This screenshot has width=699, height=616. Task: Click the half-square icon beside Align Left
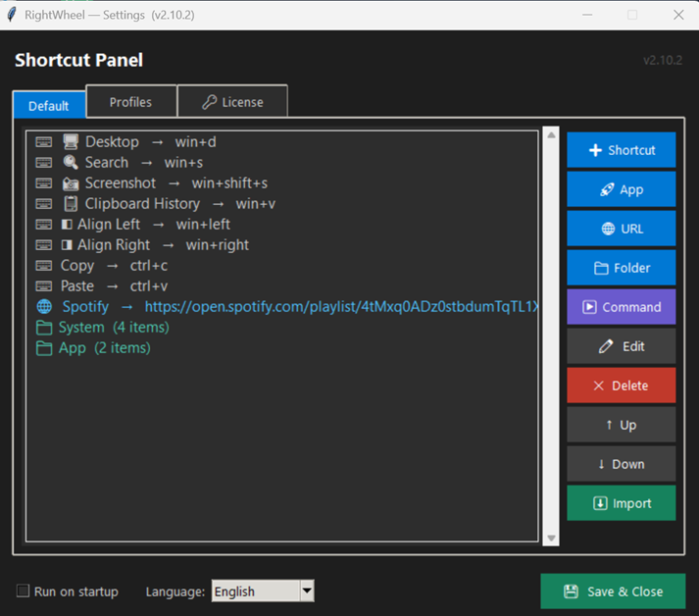[x=67, y=225]
